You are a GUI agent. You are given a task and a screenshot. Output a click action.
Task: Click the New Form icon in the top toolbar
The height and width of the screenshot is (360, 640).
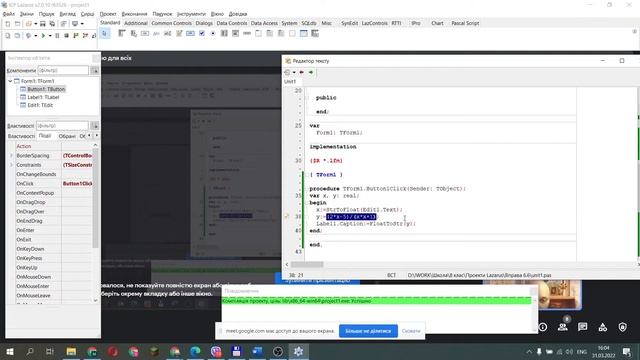click(x=17, y=24)
